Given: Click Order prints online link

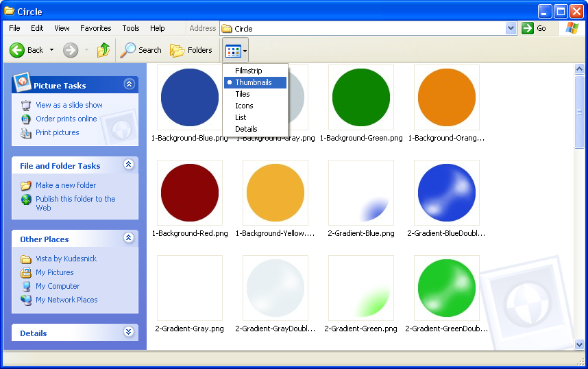Looking at the screenshot, I should (x=66, y=119).
